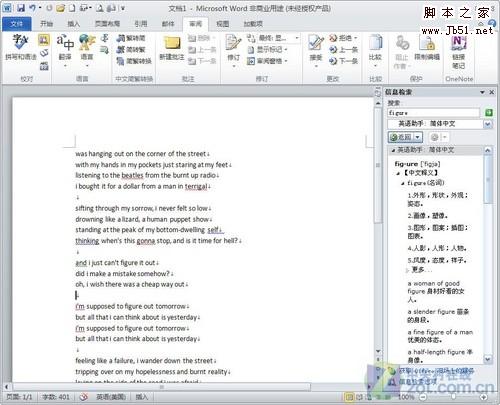Close the Research (信息检索) task pane
Image resolution: width=500 pixels, height=405 pixels.
pyautogui.click(x=492, y=92)
